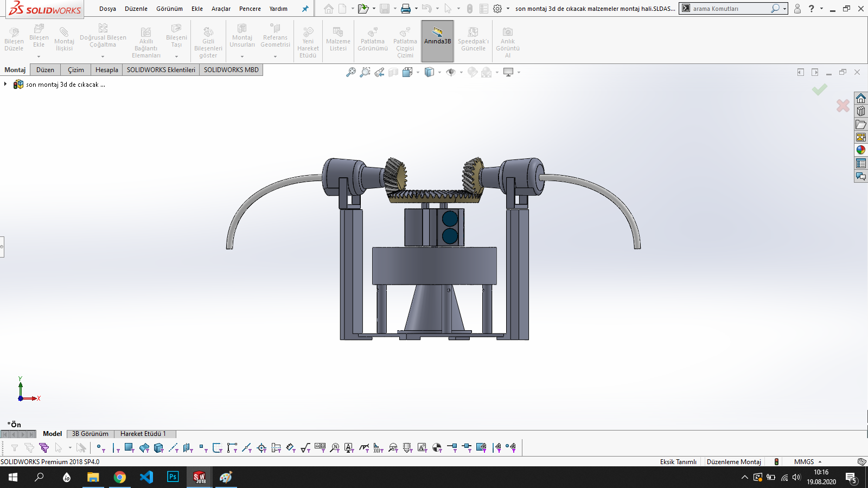Screen dimensions: 868x488
Task: Click the rebuild traffic light status icon
Action: pyautogui.click(x=776, y=462)
